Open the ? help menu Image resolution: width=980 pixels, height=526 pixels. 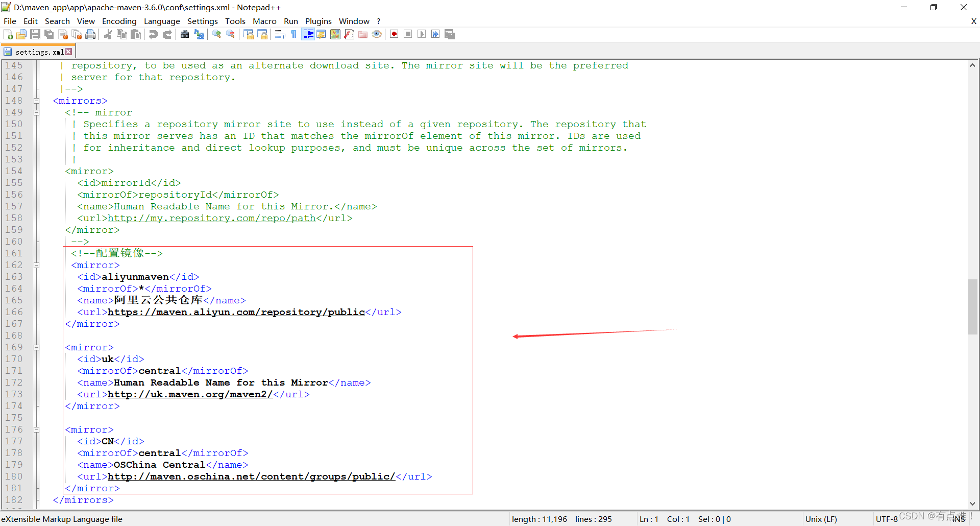[379, 21]
